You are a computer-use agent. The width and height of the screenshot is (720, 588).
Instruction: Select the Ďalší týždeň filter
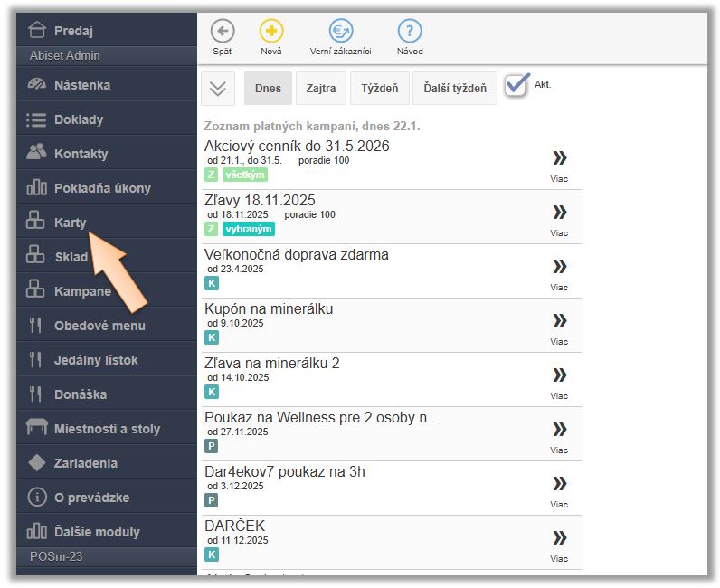click(454, 89)
